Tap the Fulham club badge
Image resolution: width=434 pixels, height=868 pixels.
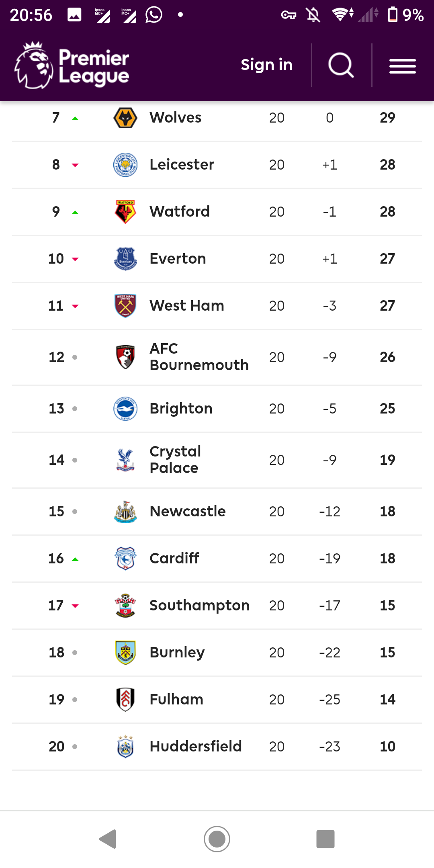coord(125,700)
